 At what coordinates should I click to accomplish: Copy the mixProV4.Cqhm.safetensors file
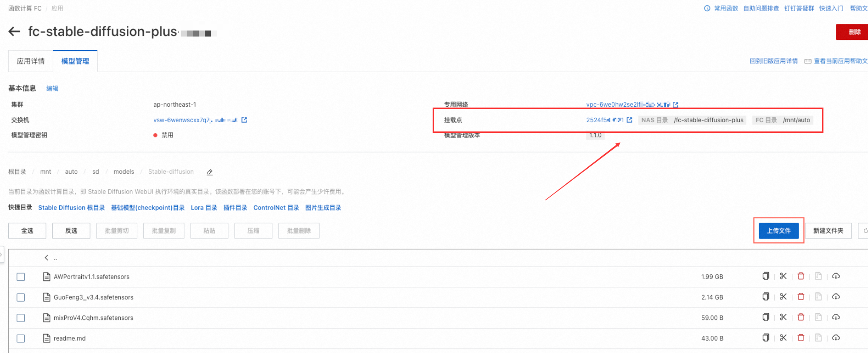(766, 317)
